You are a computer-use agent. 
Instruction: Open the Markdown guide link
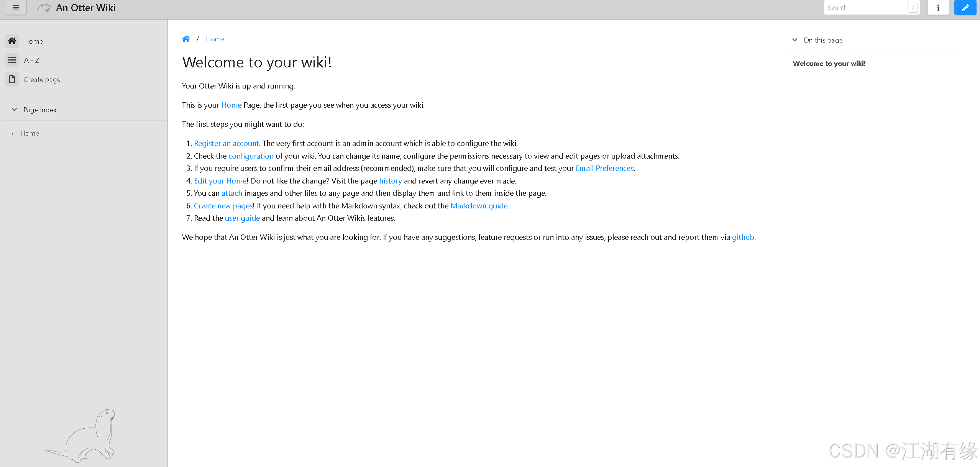pyautogui.click(x=479, y=206)
